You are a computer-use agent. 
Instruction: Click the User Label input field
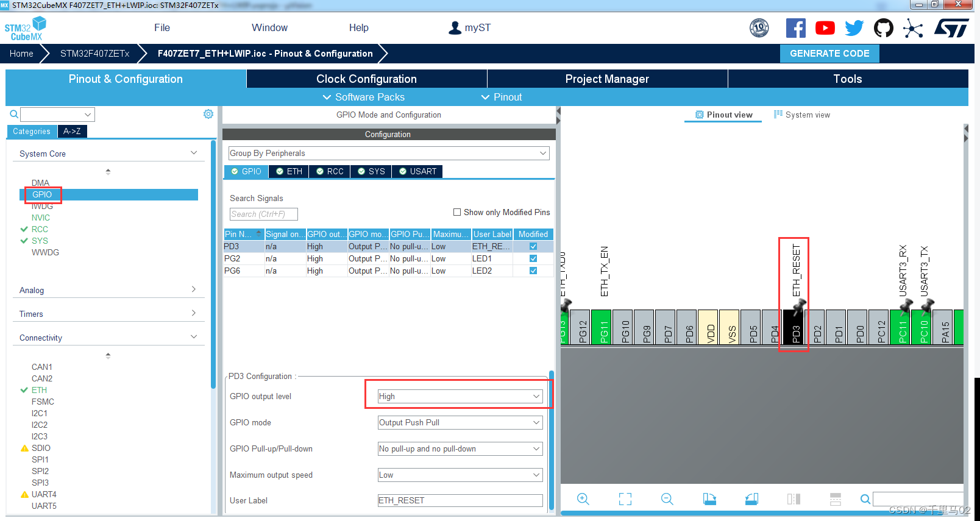[x=460, y=500]
